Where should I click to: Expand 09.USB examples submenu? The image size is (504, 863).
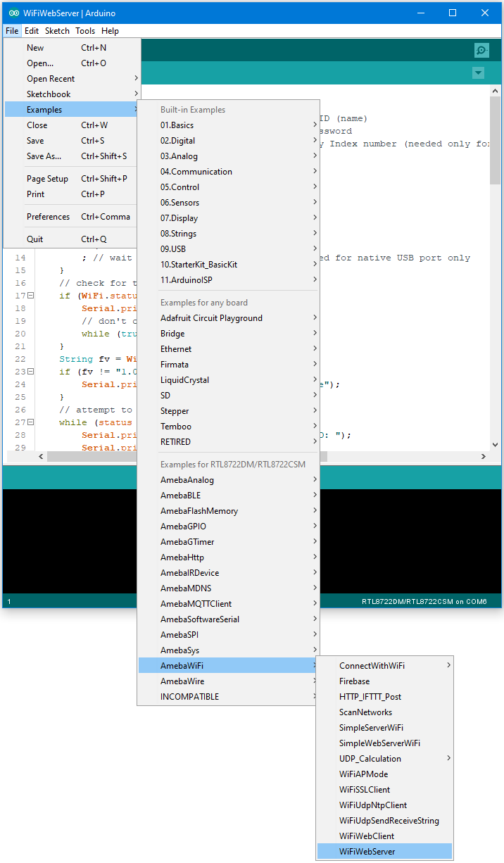click(x=229, y=249)
